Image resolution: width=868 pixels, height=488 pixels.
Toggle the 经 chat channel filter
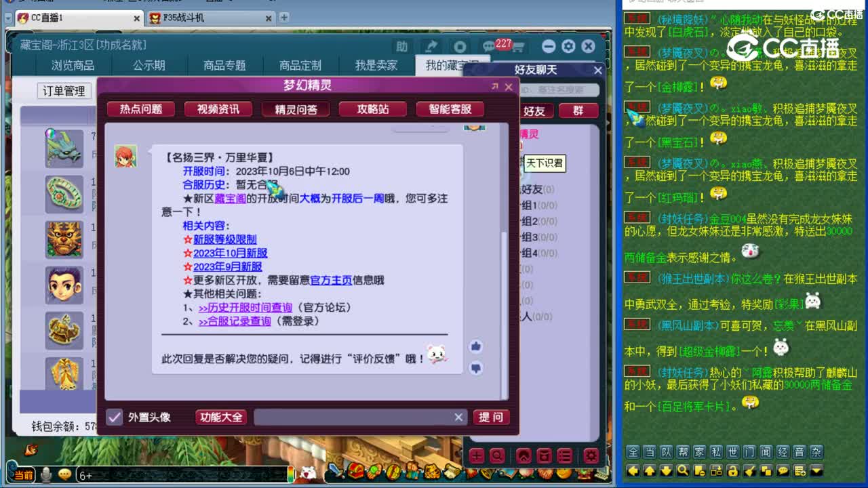coord(783,452)
